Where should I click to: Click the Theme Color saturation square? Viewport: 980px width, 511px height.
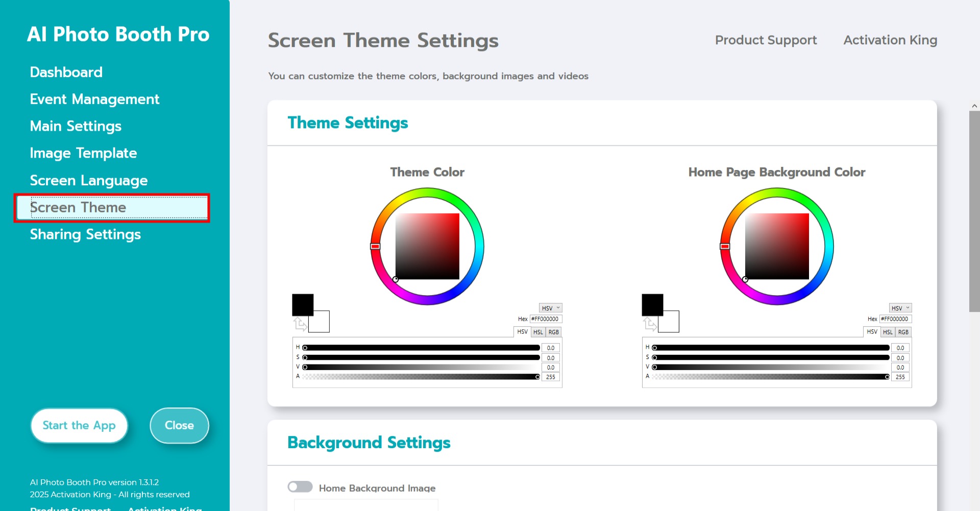pos(427,246)
